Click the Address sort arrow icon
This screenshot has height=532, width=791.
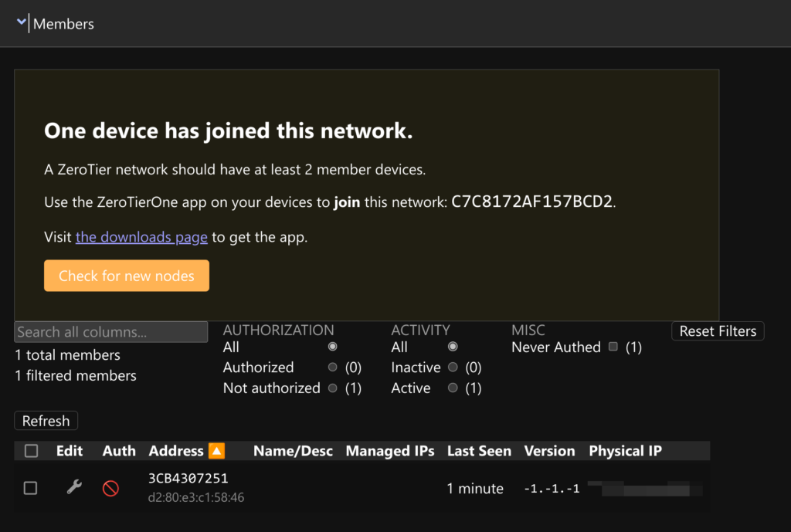(x=217, y=451)
